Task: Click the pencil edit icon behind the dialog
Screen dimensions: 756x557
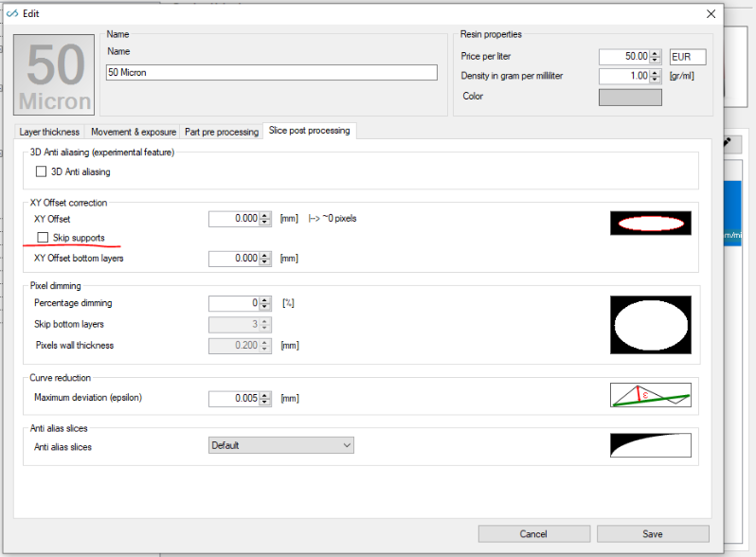Action: click(x=727, y=142)
